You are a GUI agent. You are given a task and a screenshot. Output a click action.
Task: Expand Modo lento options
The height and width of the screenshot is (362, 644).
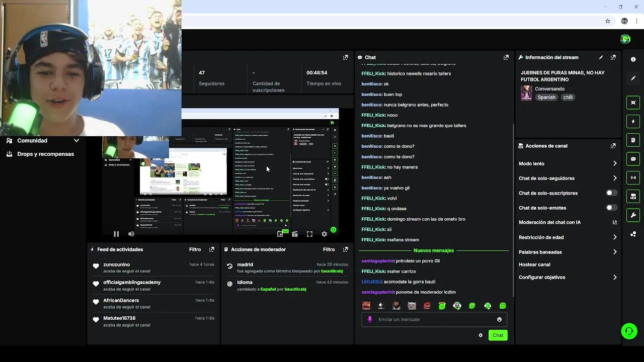click(615, 163)
